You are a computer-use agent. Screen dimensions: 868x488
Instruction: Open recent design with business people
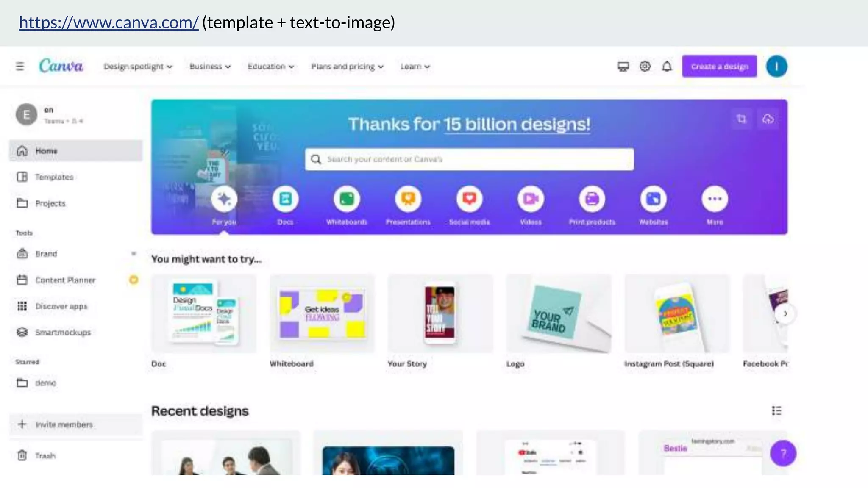(x=226, y=453)
